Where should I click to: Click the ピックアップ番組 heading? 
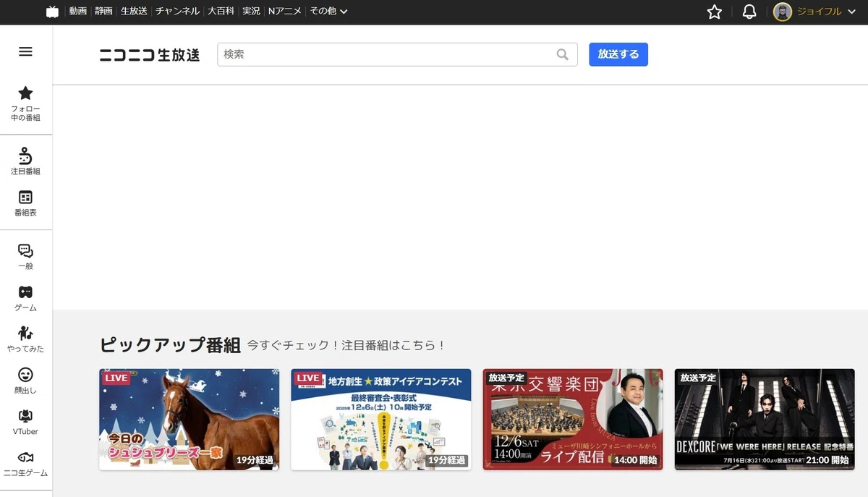170,345
